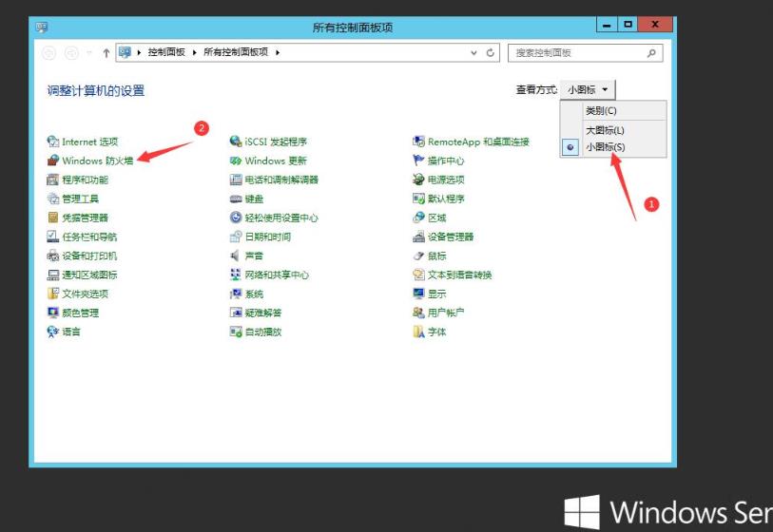Click the 语言 globe icon

(x=52, y=332)
